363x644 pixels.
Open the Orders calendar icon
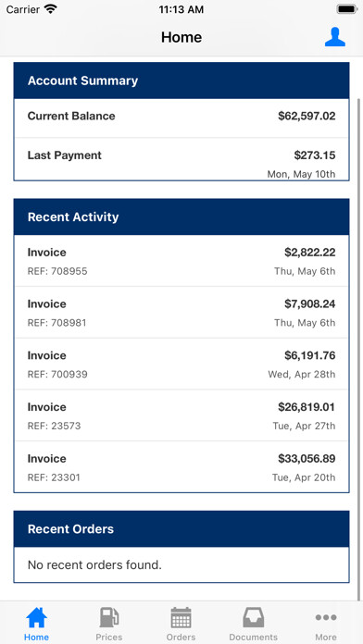[x=181, y=617]
